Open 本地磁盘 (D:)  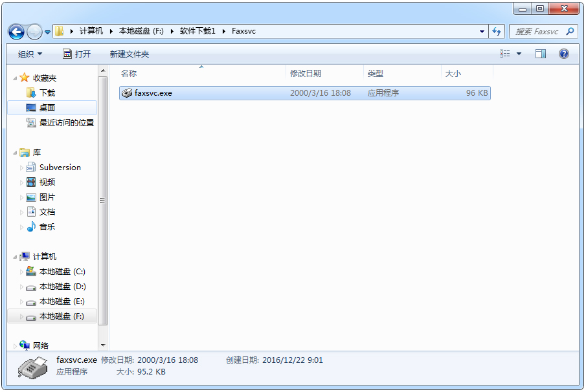(62, 287)
